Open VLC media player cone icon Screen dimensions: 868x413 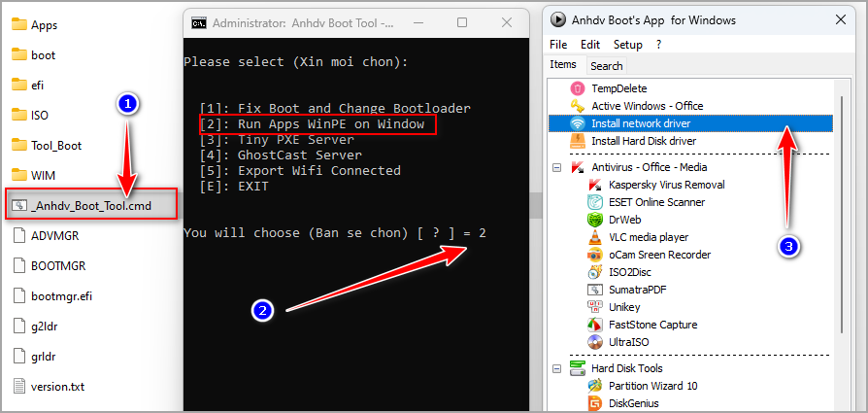pyautogui.click(x=595, y=237)
